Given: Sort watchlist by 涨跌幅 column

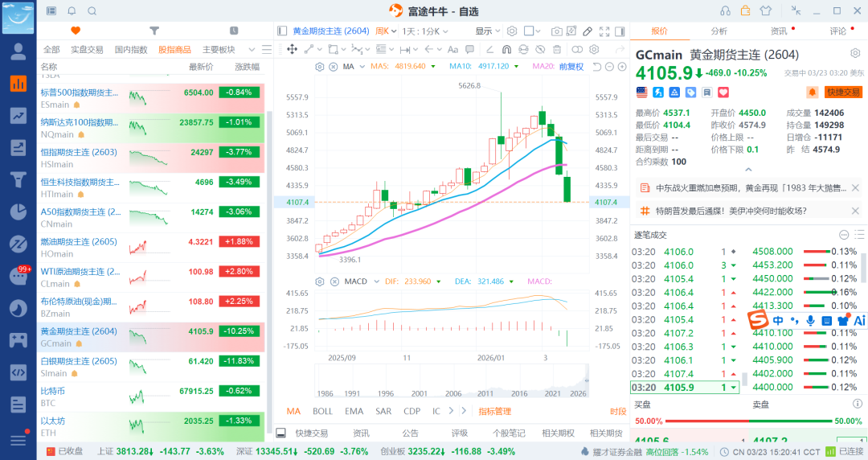Looking at the screenshot, I should [x=247, y=67].
